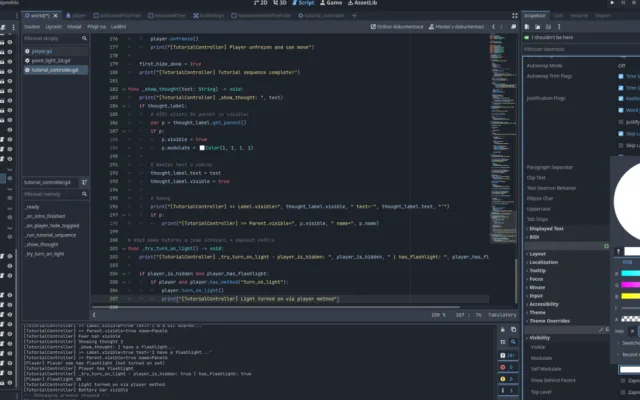Toggle Kashida justification checkbox

point(621,98)
